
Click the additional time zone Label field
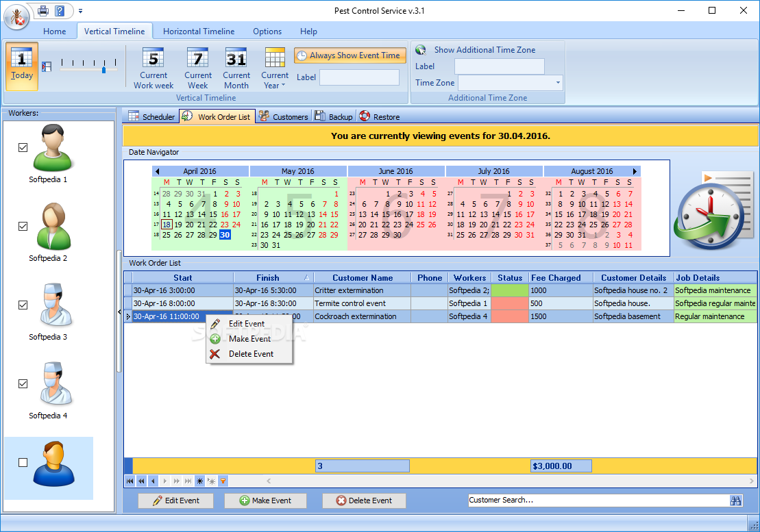point(499,66)
